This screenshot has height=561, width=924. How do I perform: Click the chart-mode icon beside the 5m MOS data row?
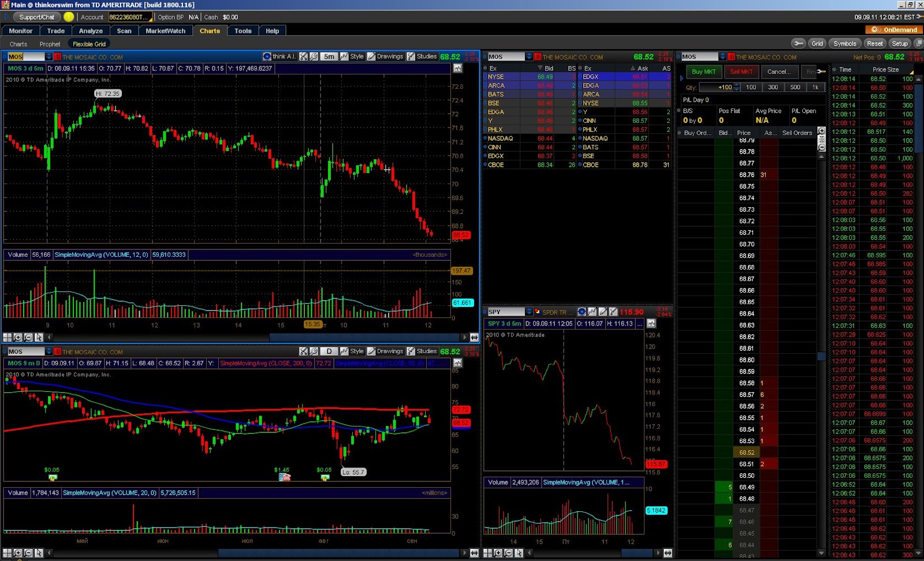coord(457,68)
